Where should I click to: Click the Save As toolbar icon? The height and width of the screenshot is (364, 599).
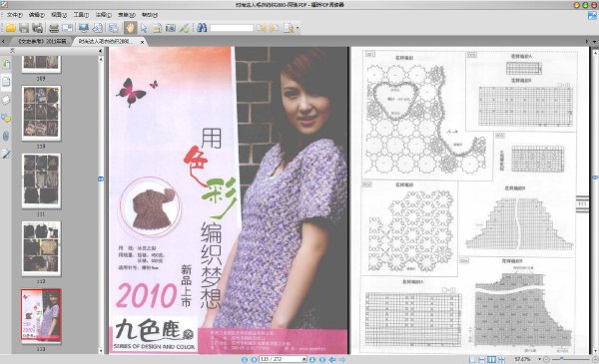[38, 28]
